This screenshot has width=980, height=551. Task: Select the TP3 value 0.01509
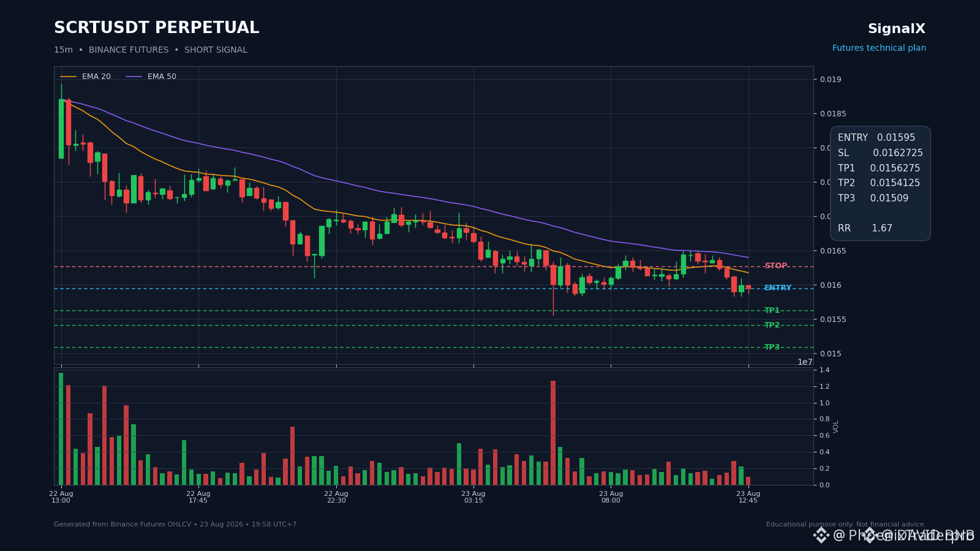889,198
